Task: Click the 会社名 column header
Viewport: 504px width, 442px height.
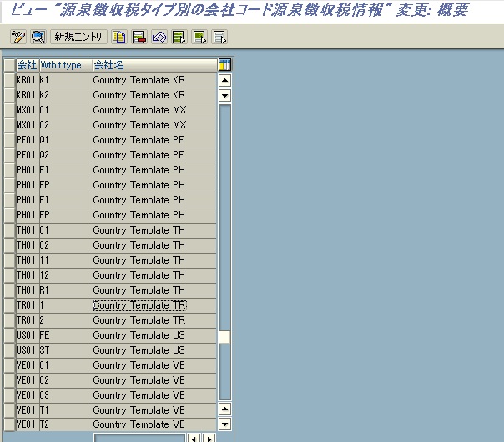Action: pos(154,65)
